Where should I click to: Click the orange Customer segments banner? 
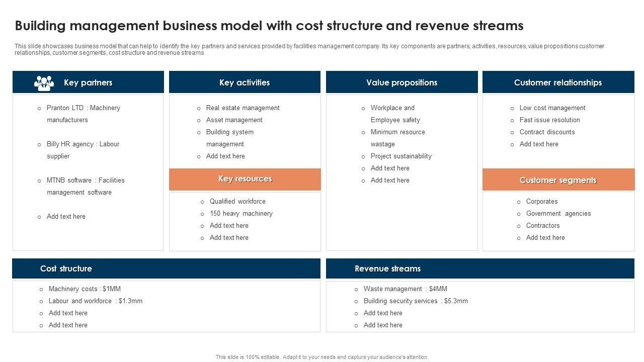pyautogui.click(x=558, y=180)
